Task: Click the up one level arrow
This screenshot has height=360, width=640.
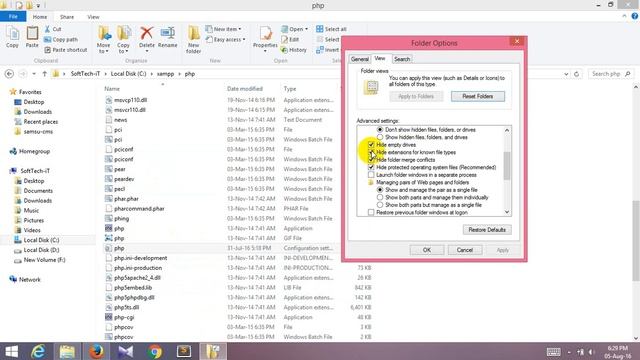Action: (x=44, y=74)
